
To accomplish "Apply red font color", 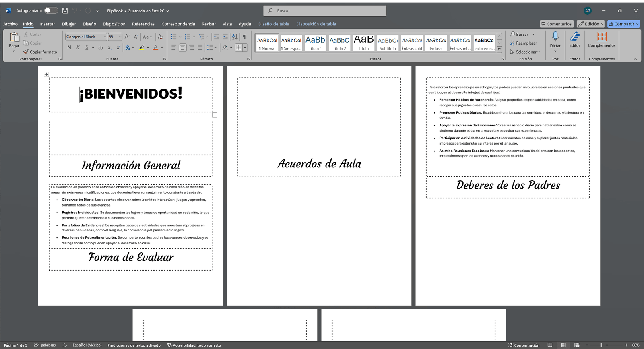I will click(155, 47).
